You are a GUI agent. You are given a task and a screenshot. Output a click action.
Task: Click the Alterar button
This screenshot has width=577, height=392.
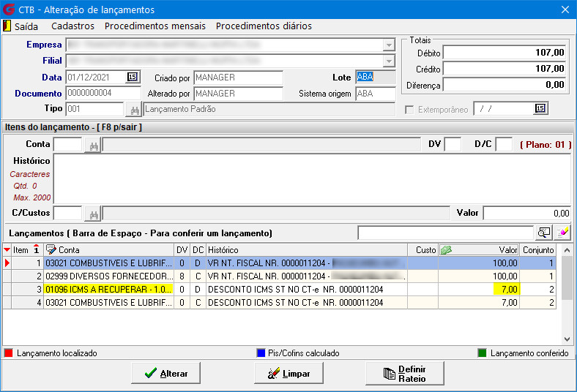tap(166, 373)
